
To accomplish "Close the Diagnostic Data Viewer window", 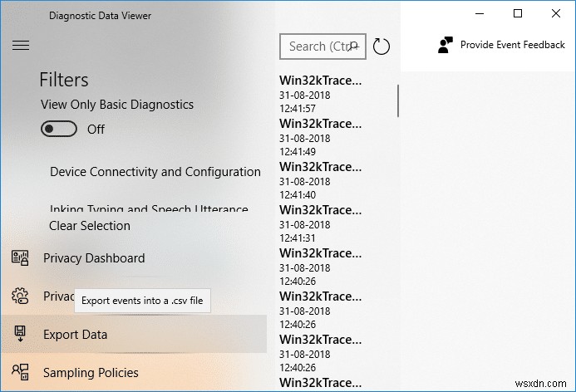I will coord(556,13).
